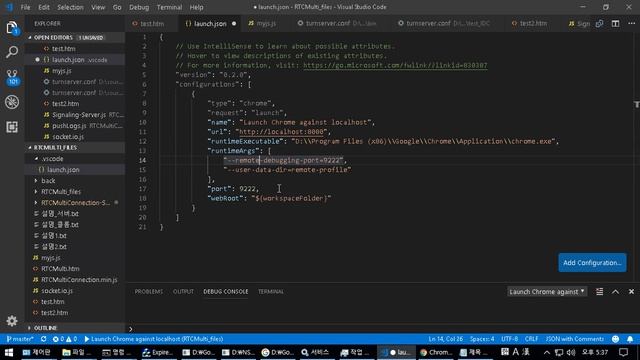Open the editor More Actions ellipsis

tap(631, 24)
